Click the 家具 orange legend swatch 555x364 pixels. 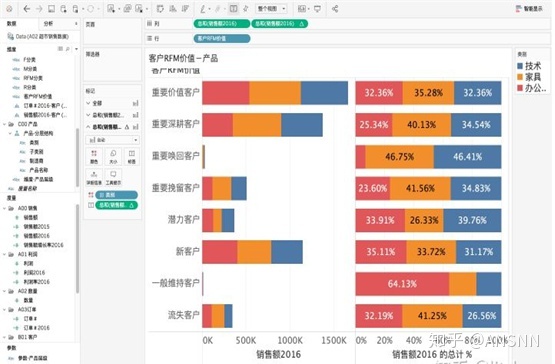point(520,77)
